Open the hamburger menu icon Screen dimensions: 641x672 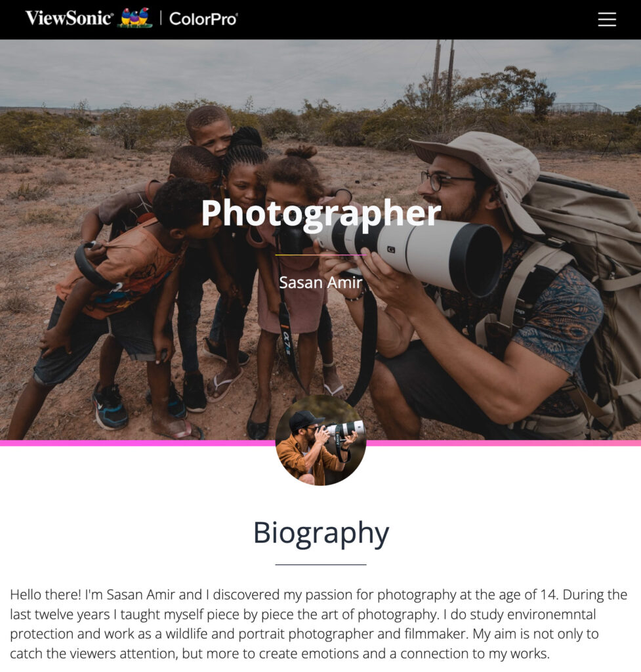coord(607,19)
